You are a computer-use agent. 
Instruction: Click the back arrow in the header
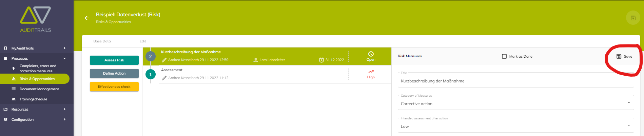pyautogui.click(x=87, y=18)
